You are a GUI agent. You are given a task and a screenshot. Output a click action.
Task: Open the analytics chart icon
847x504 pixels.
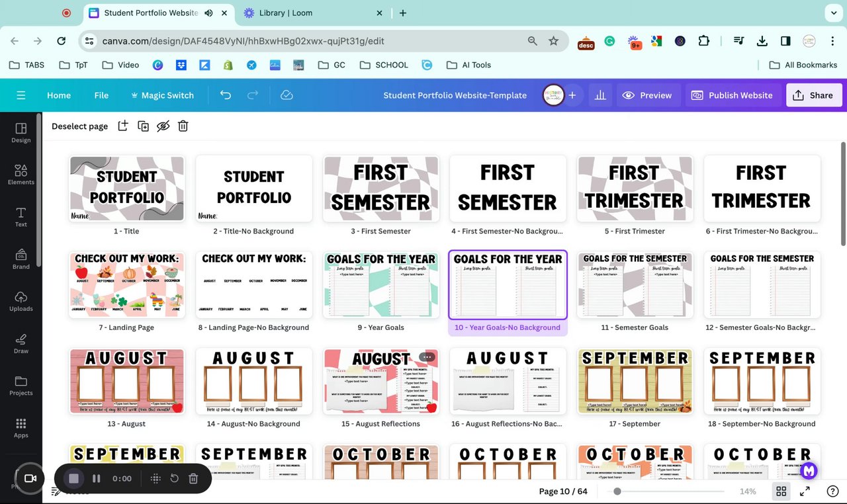(600, 95)
